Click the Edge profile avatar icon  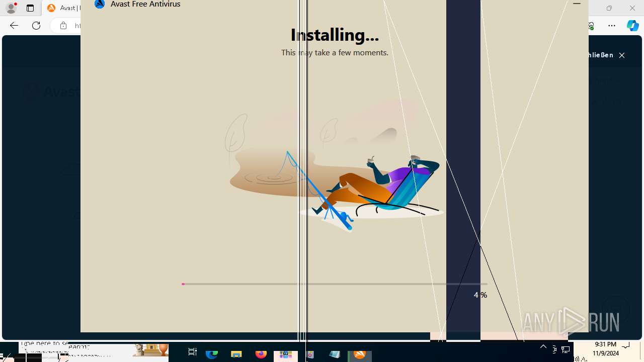point(11,8)
